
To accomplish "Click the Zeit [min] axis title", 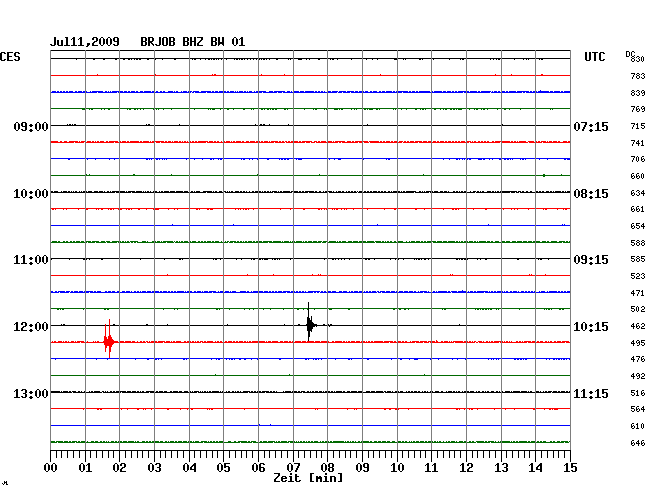I will pos(308,478).
